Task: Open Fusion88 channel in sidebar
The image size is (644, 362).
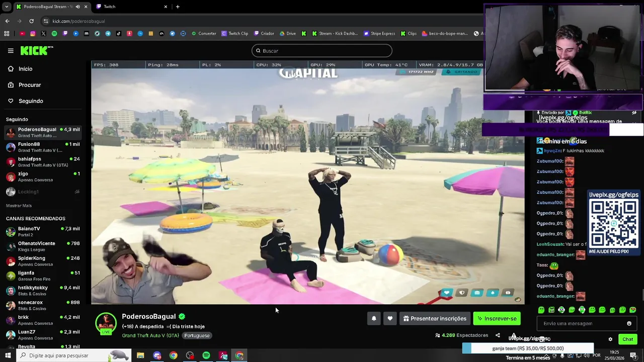Action: (x=43, y=147)
